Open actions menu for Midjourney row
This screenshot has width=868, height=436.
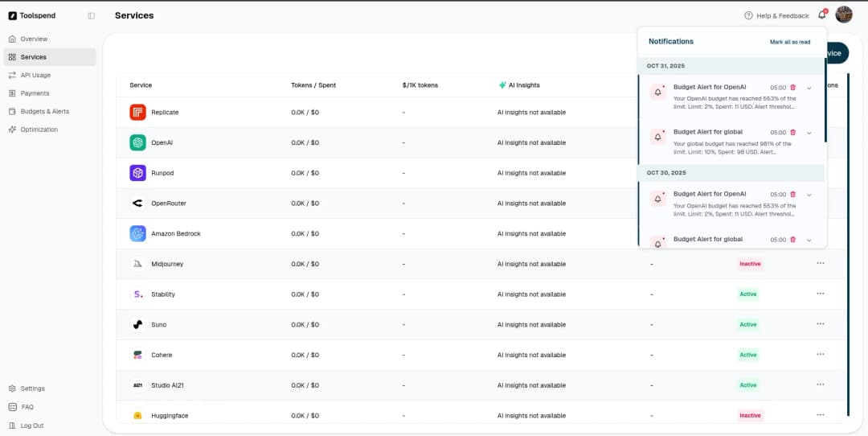(x=820, y=263)
